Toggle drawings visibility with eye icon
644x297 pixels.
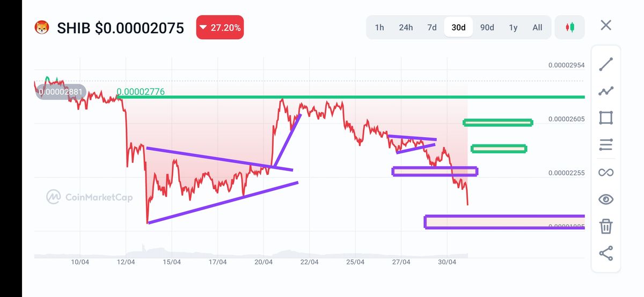606,199
